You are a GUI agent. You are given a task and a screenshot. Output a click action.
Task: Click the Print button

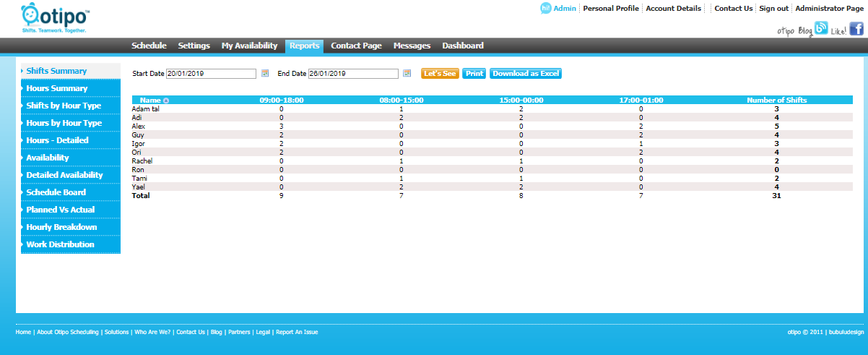pos(474,74)
